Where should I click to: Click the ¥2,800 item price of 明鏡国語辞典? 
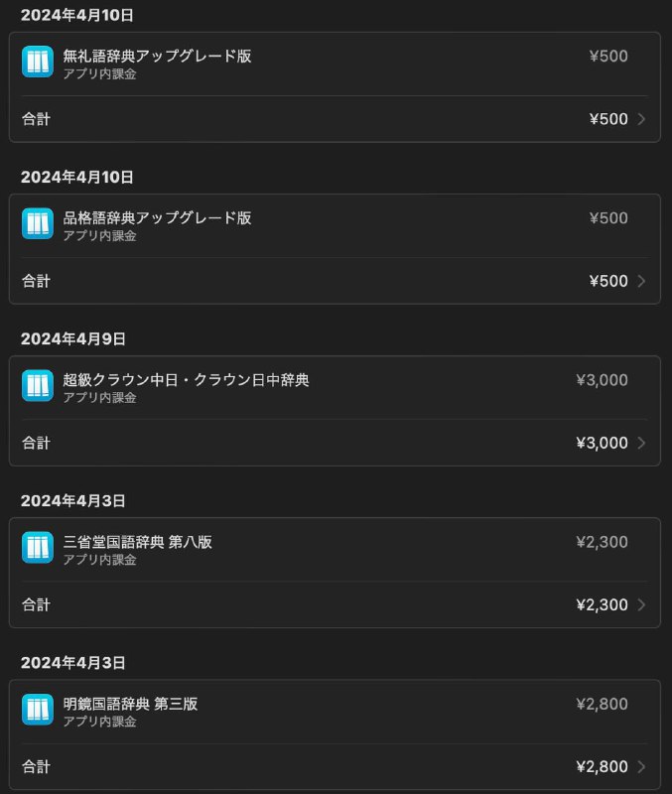[602, 704]
